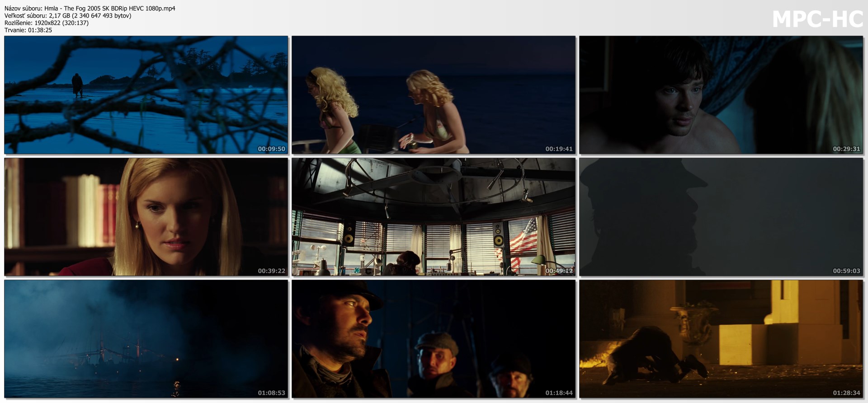Select the thumbnail at 00:19:41

coord(434,95)
